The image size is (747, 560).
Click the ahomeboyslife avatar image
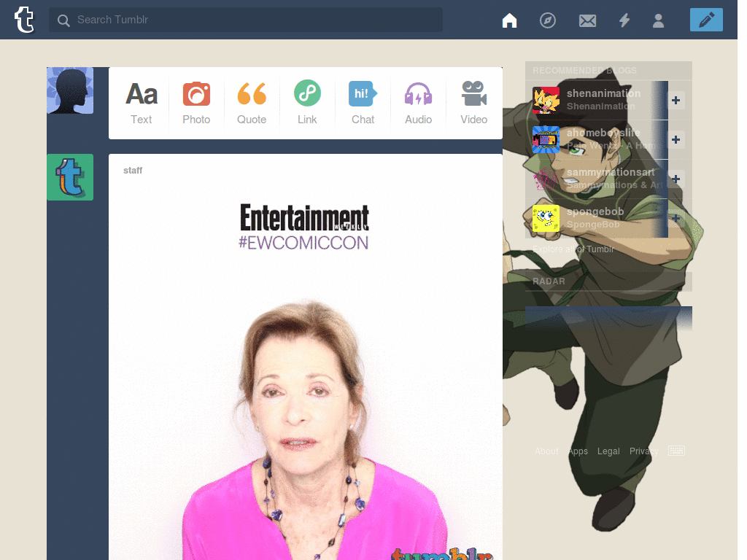pos(546,139)
